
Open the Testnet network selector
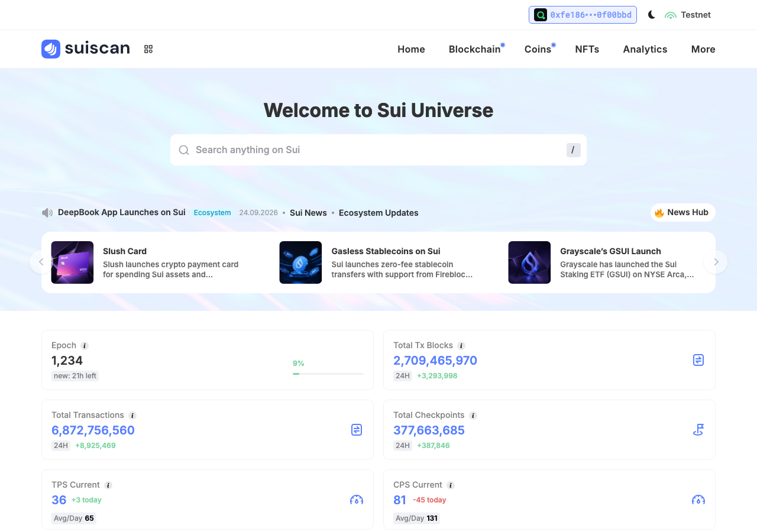click(688, 15)
